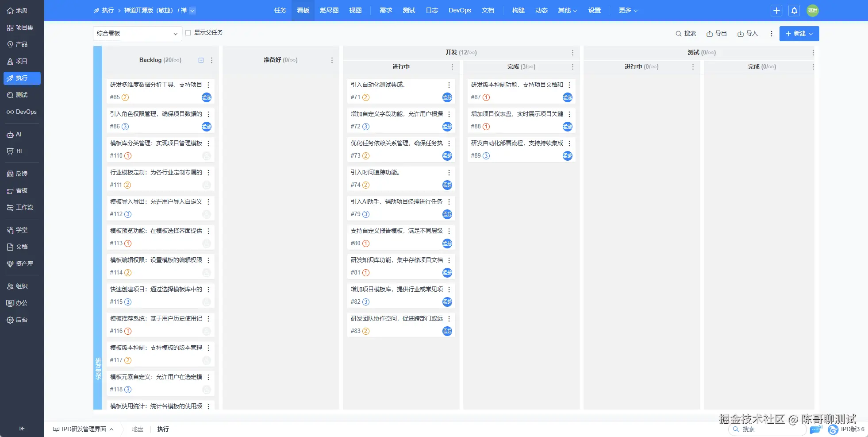
Task: Expand the 更多 menu chevron
Action: [635, 10]
